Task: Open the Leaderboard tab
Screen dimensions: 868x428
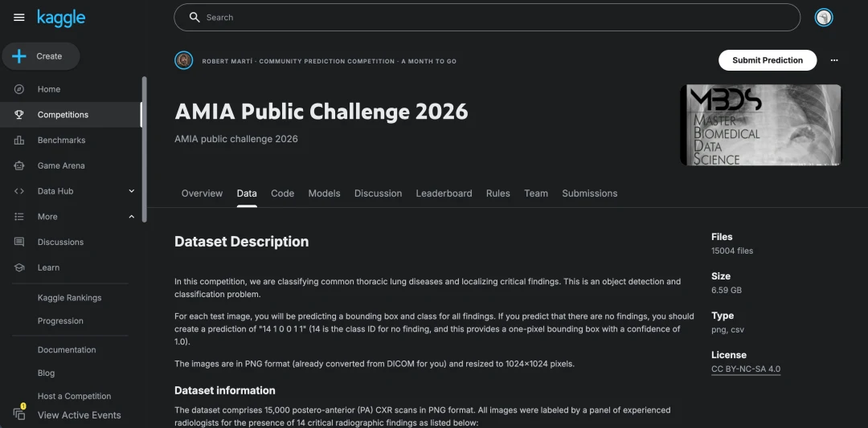Action: coord(444,194)
